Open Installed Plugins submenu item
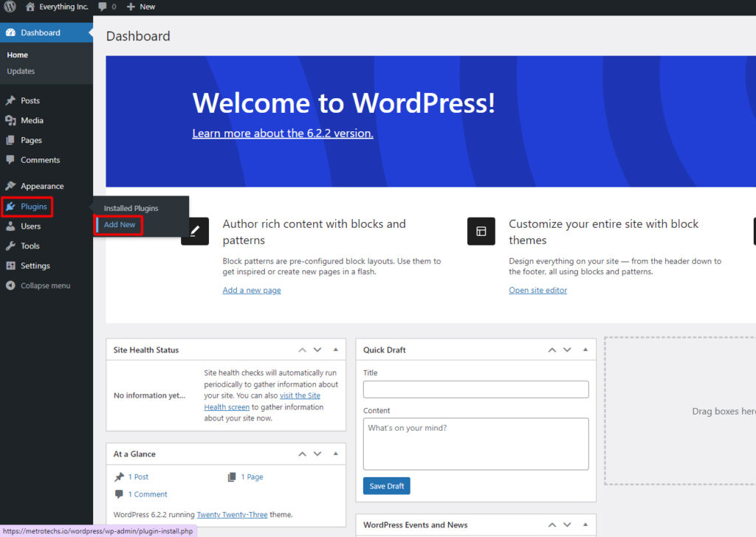 [x=131, y=208]
